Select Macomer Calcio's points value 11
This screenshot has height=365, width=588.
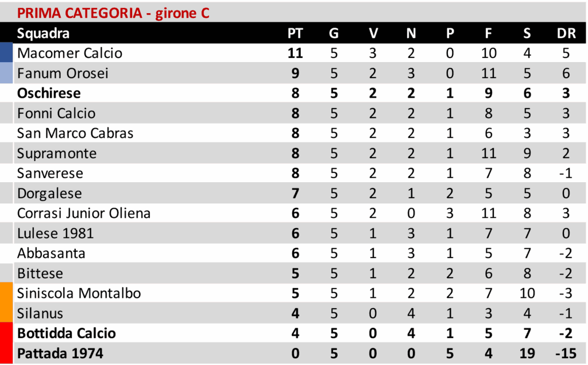pos(295,53)
